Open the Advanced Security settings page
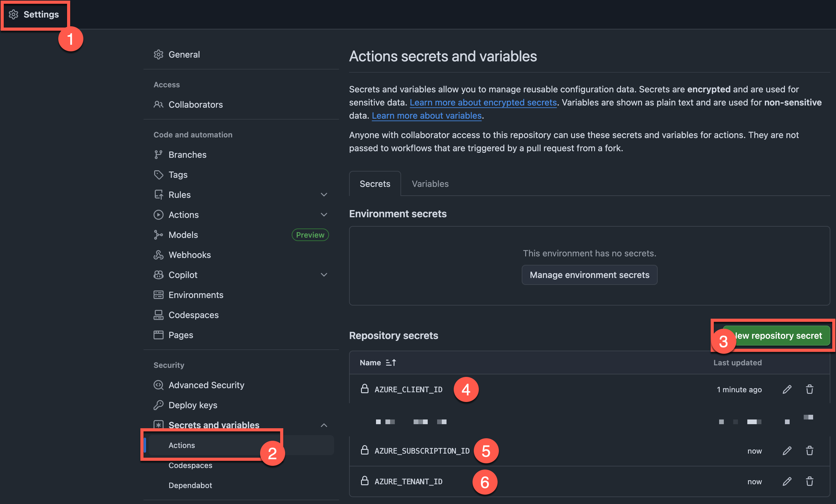836x504 pixels. 206,385
